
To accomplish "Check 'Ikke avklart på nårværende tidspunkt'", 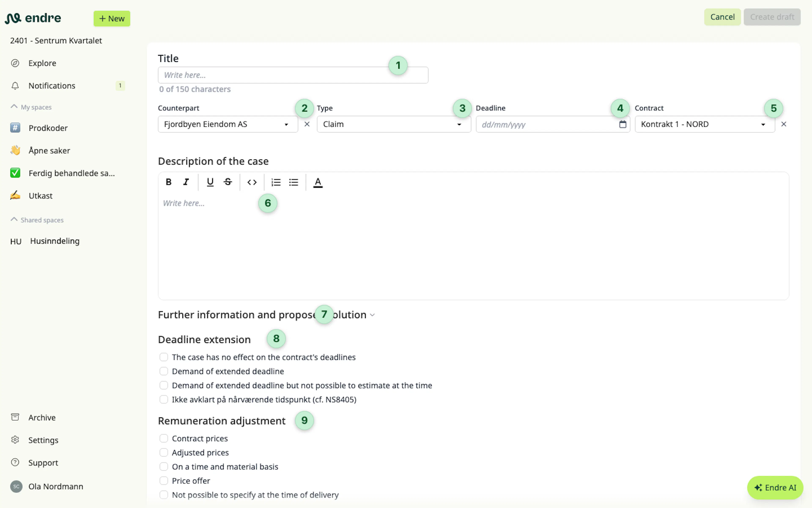I will (x=164, y=399).
